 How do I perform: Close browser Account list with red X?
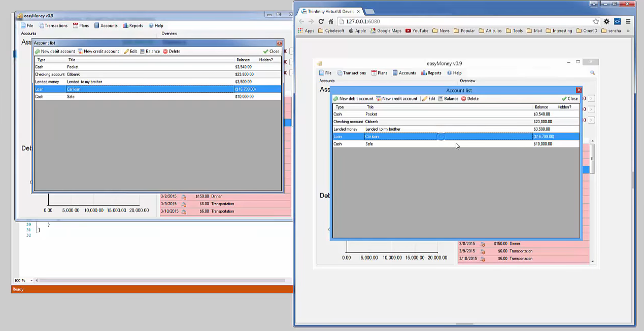[579, 90]
